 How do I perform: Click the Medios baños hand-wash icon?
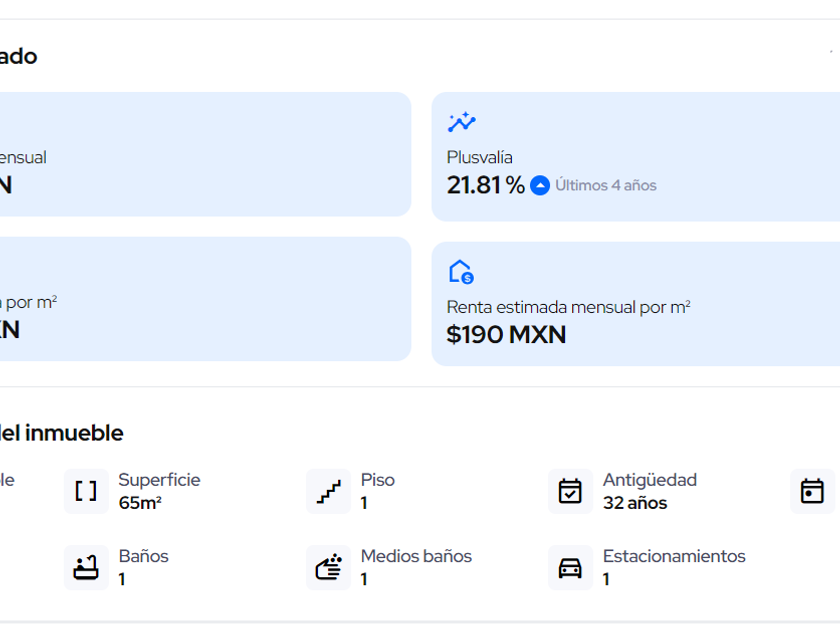(328, 567)
